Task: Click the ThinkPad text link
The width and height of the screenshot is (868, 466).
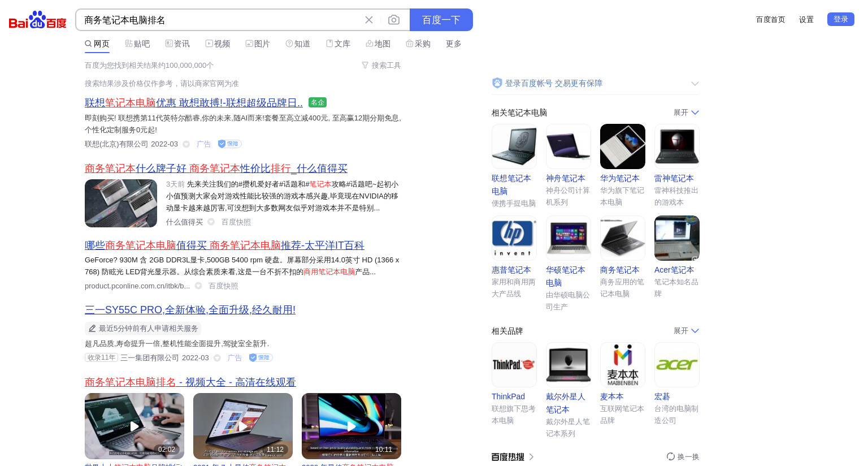Action: coord(508,396)
